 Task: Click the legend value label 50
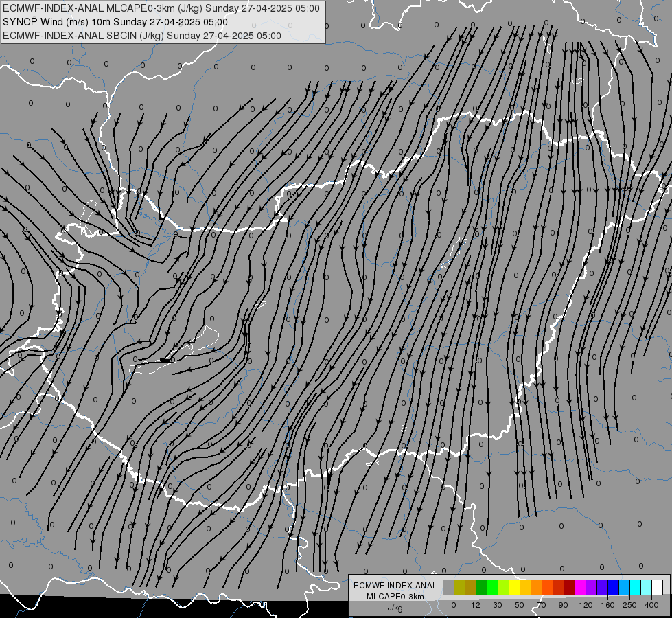520,605
